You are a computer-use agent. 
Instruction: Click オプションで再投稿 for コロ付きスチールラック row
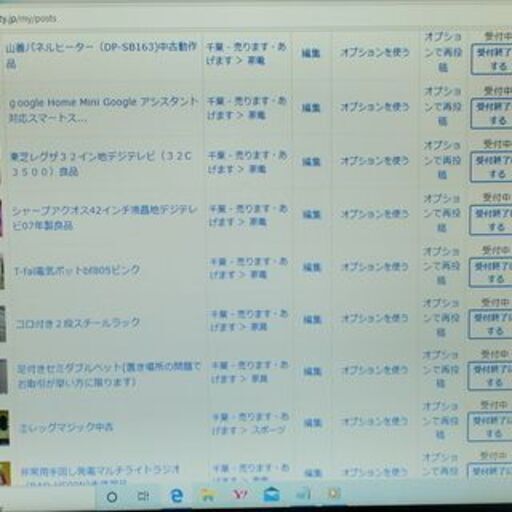point(441,318)
